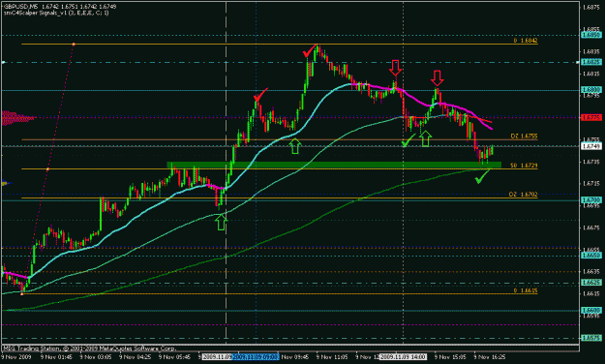Click the red 1.6775 price tag

pyautogui.click(x=590, y=117)
